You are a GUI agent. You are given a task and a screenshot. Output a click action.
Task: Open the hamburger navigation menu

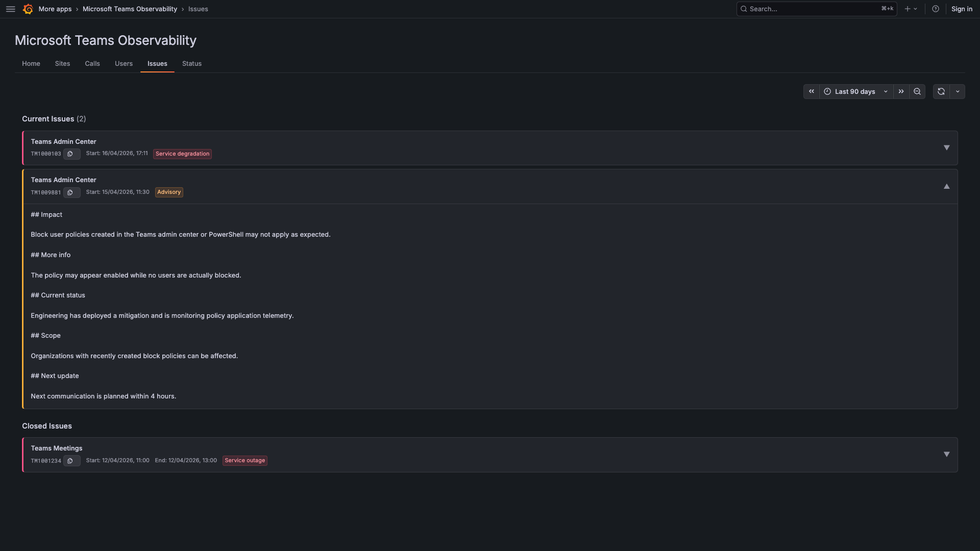pyautogui.click(x=10, y=9)
